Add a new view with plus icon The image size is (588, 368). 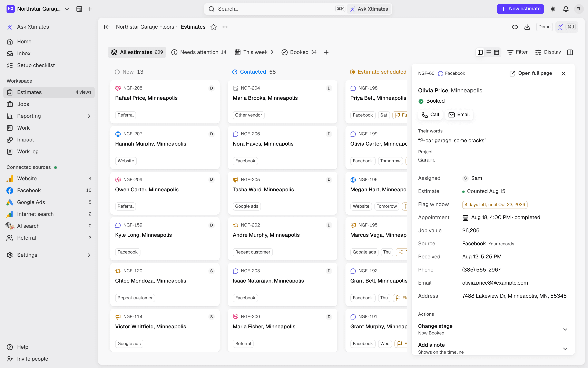click(x=326, y=52)
